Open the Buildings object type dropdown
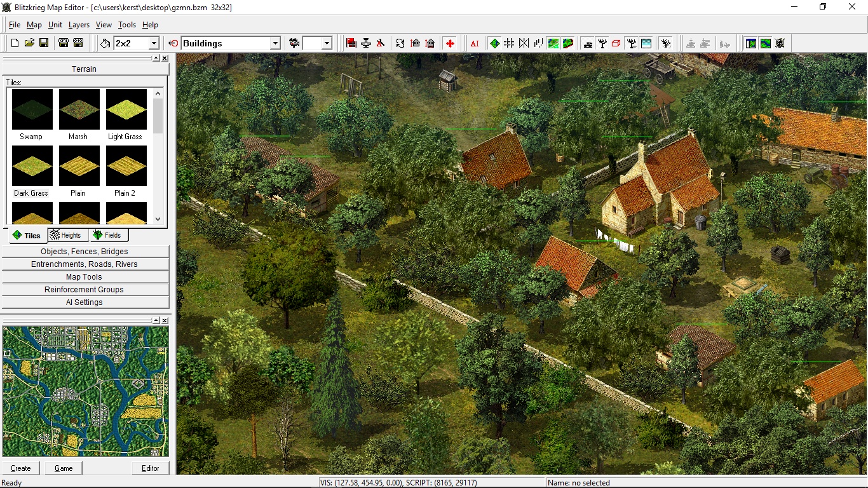 pyautogui.click(x=275, y=43)
